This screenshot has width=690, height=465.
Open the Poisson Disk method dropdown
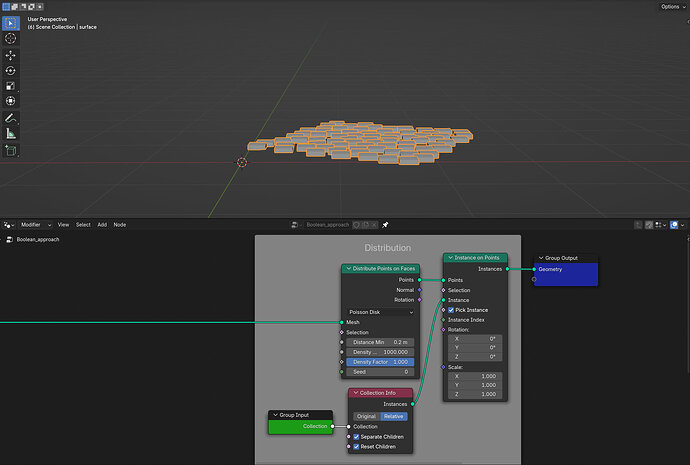(x=381, y=312)
